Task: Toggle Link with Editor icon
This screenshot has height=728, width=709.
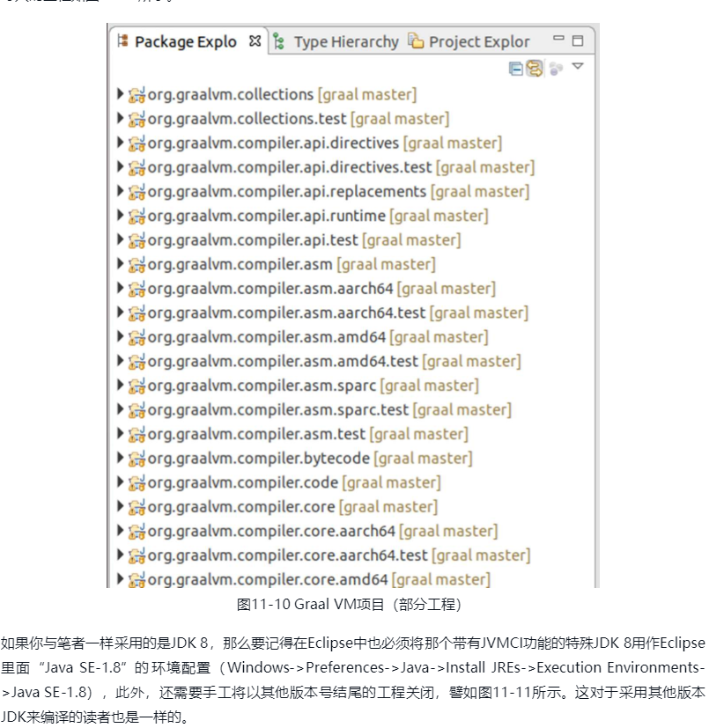Action: point(535,69)
